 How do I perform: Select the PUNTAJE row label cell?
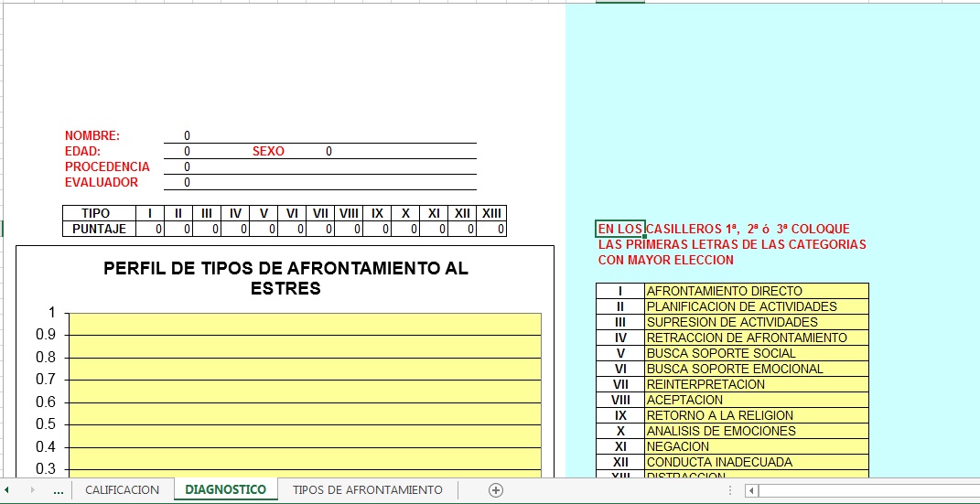coord(100,230)
